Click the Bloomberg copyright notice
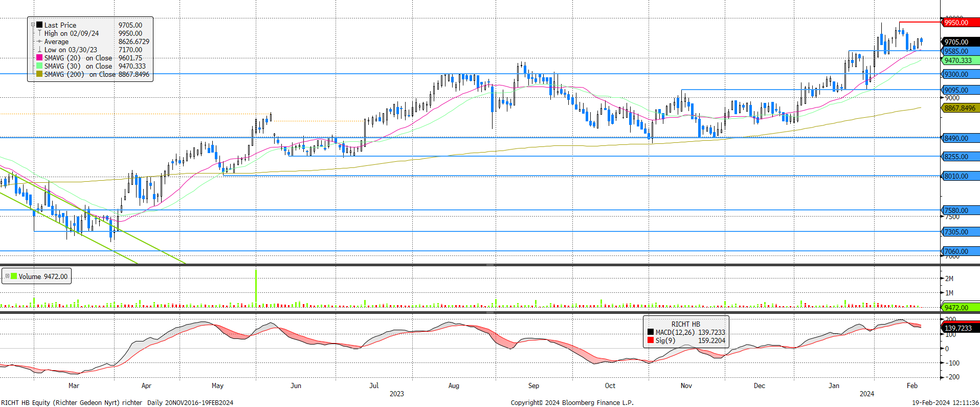980x407 pixels. click(x=572, y=402)
